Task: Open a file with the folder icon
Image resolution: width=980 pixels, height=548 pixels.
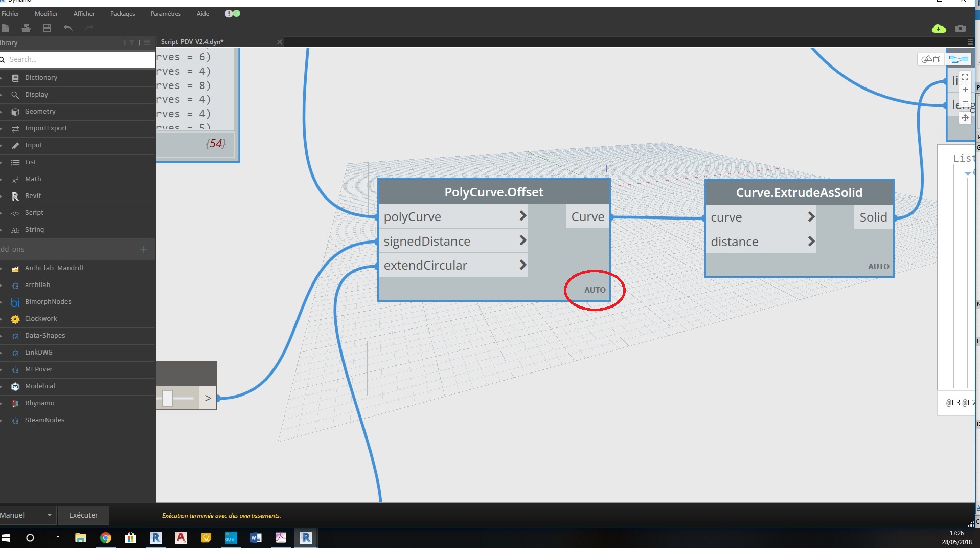Action: point(26,28)
